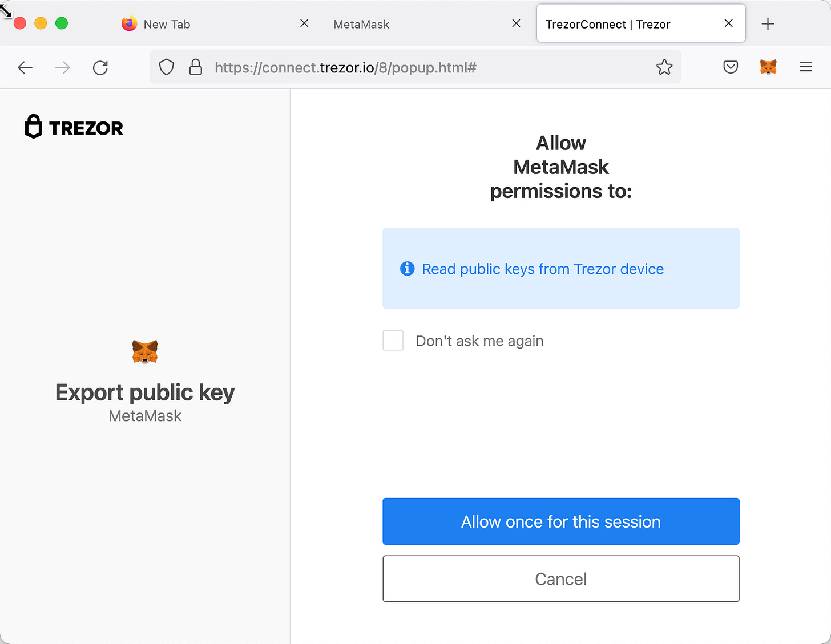Click 'Read public keys from Trezor device' text
The width and height of the screenshot is (831, 644).
pos(543,269)
